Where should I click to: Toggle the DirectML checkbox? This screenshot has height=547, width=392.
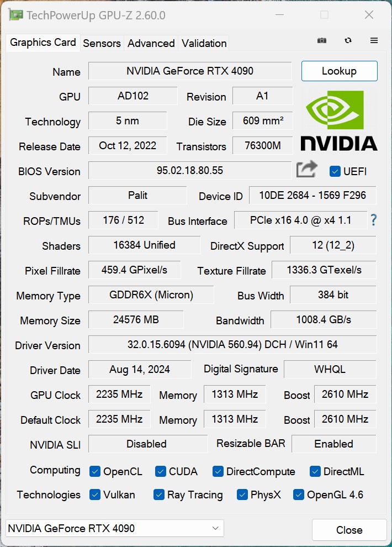[315, 471]
